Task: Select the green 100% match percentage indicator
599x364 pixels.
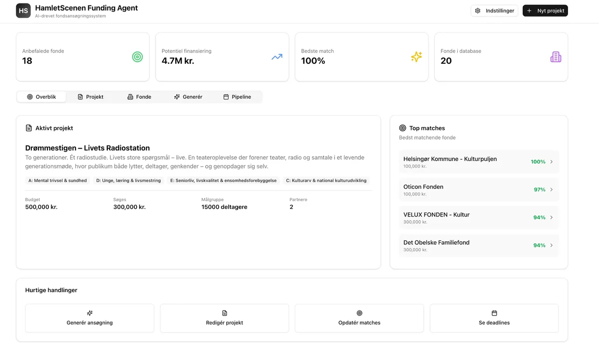Action: tap(538, 162)
